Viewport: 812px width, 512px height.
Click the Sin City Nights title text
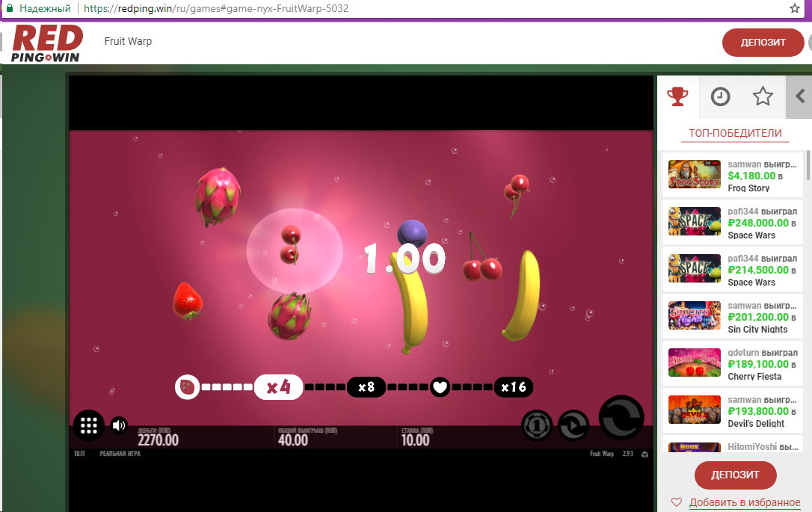tap(757, 330)
